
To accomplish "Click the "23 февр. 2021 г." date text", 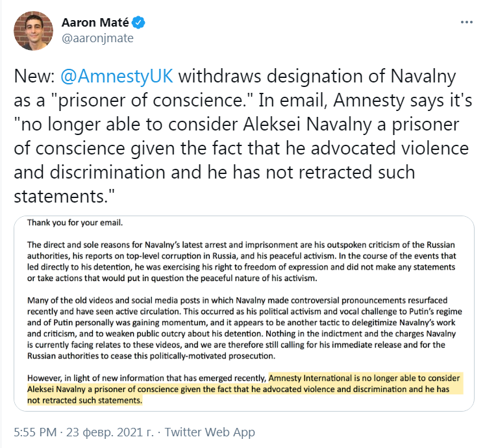I will (x=111, y=432).
